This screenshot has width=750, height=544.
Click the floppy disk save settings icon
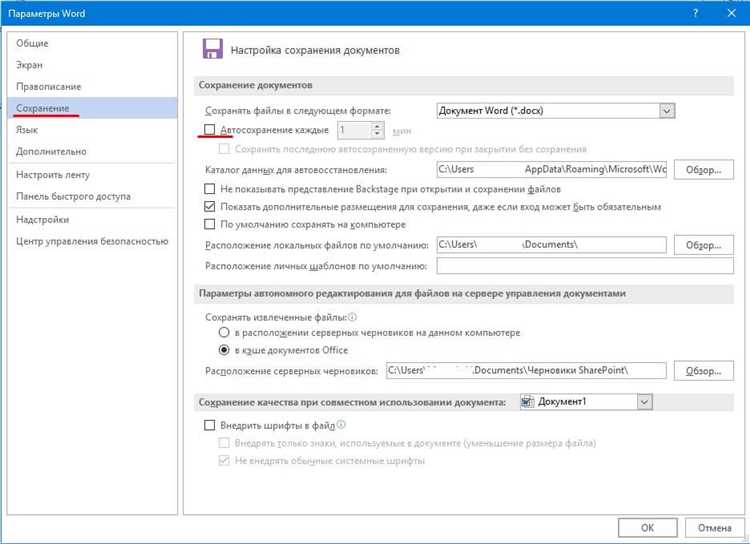point(212,49)
